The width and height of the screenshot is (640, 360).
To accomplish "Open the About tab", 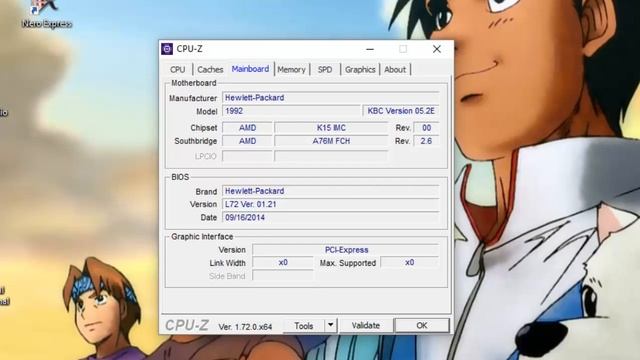I will click(x=395, y=69).
